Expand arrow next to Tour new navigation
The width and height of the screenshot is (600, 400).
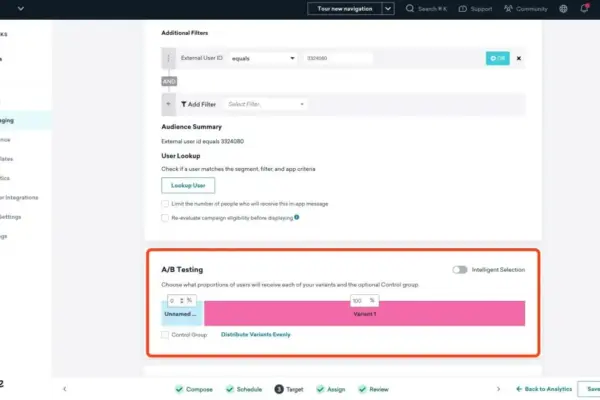(x=388, y=9)
